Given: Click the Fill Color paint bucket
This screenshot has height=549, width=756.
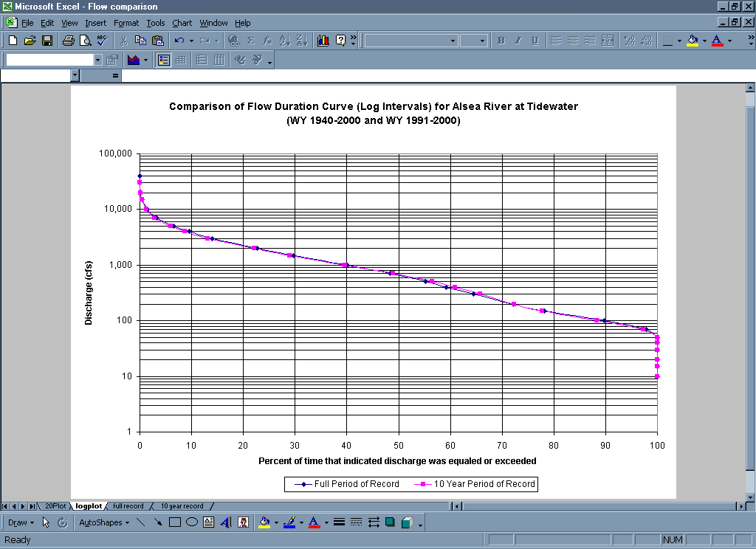Looking at the screenshot, I should 693,41.
